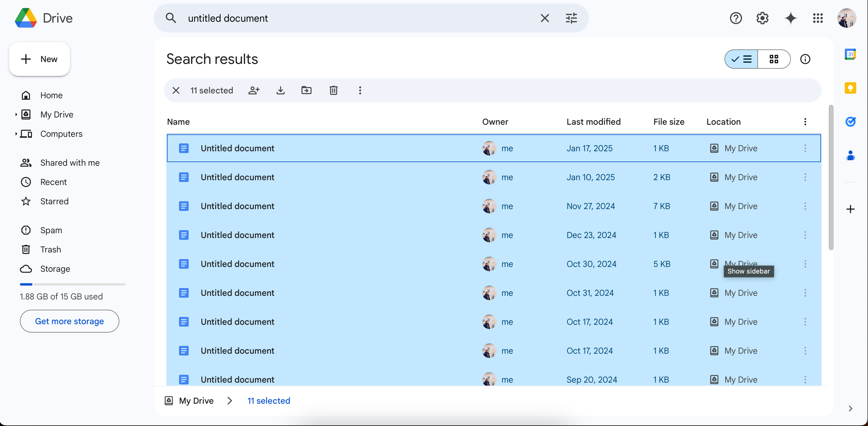Image resolution: width=868 pixels, height=426 pixels.
Task: Click the info panel icon on the right
Action: pos(805,59)
